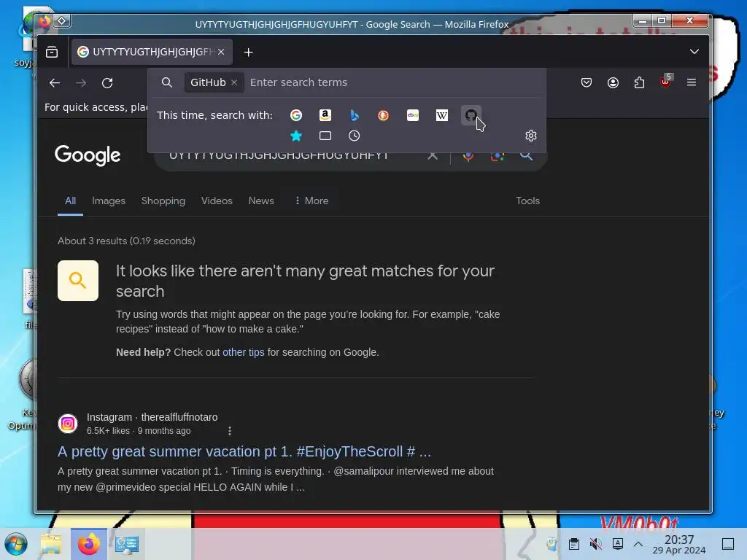Expand the list all tabs chevron
Image resolution: width=747 pixels, height=560 pixels.
(x=694, y=52)
